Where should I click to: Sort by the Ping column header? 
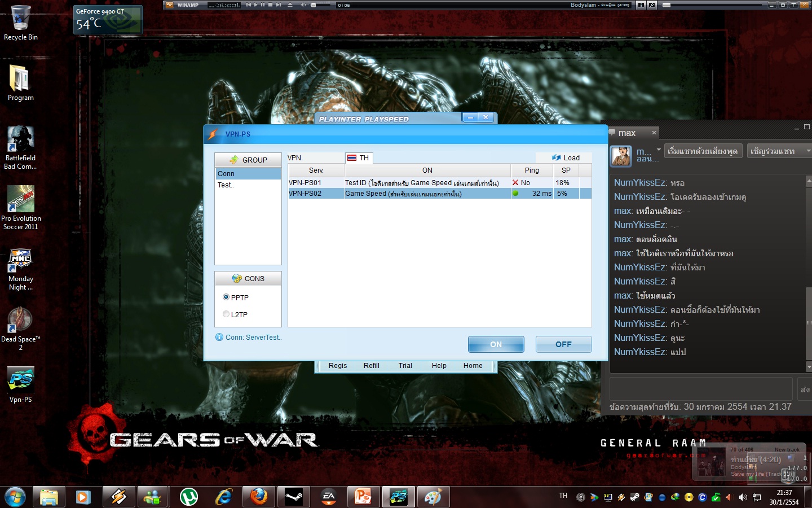532,170
